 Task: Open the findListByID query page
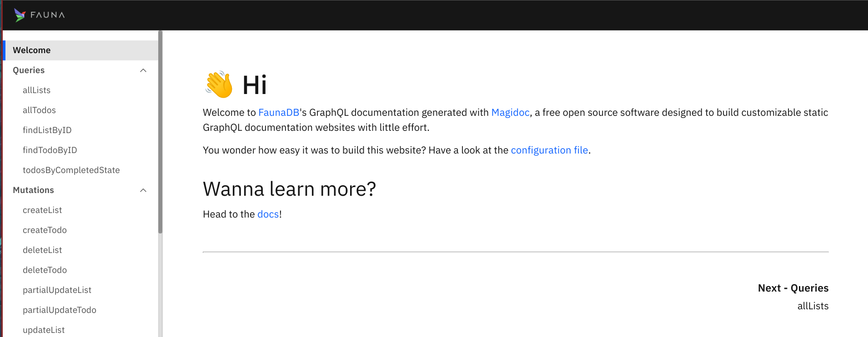47,130
